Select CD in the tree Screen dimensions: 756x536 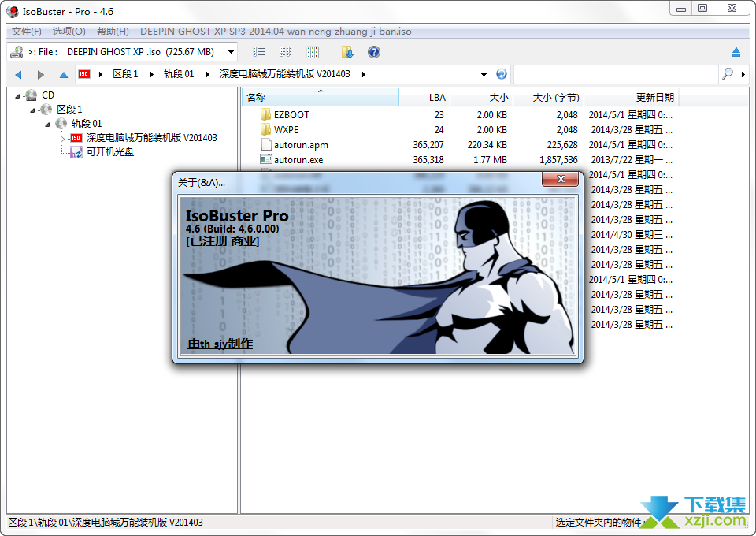pyautogui.click(x=48, y=95)
